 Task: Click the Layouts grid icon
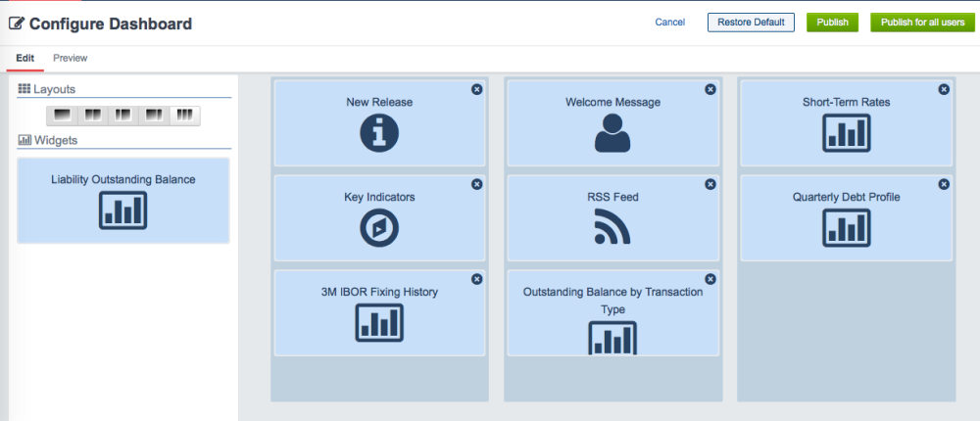pos(24,89)
